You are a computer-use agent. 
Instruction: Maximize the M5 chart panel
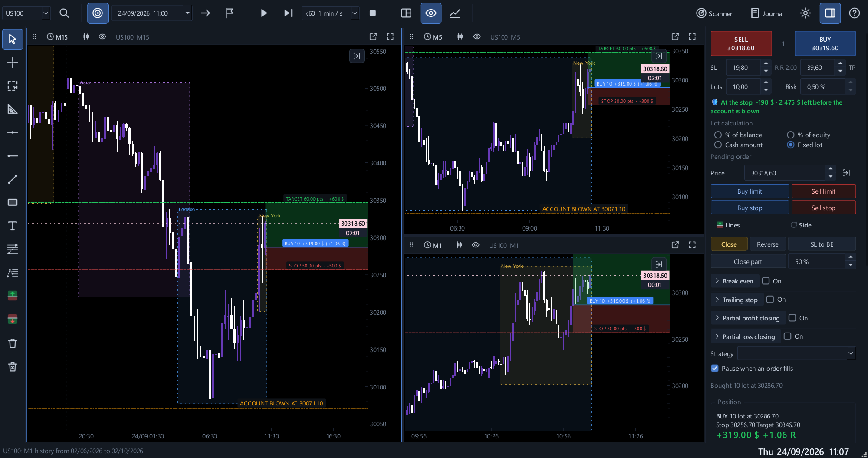tap(692, 36)
